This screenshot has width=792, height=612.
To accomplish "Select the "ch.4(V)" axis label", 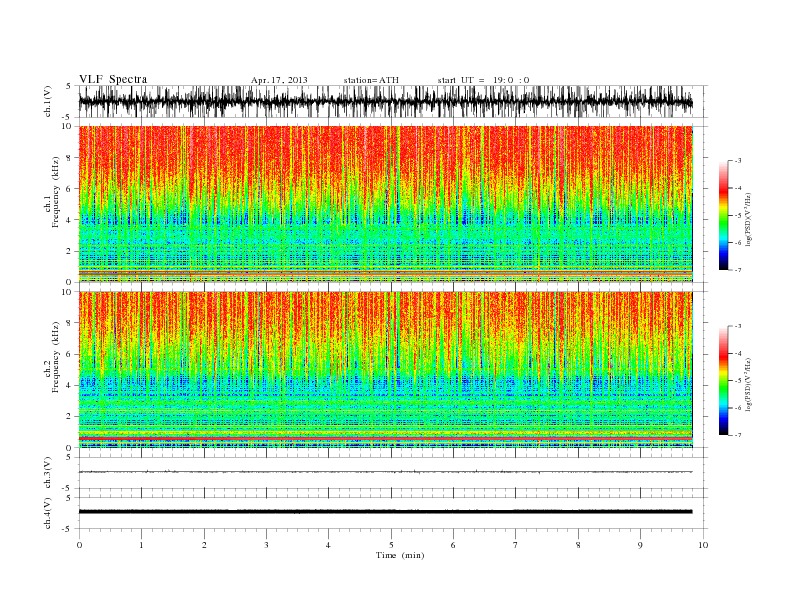I will point(48,513).
